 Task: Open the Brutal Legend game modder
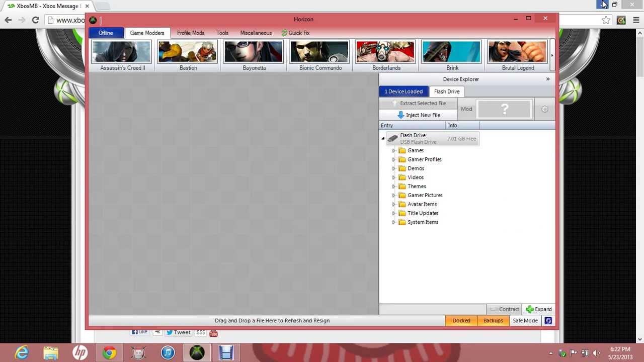coord(517,56)
